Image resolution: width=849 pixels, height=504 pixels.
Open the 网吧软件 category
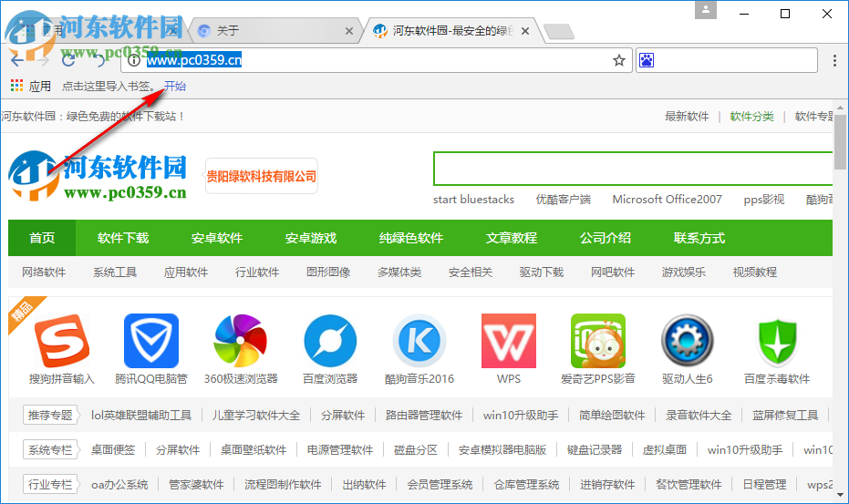[x=613, y=273]
